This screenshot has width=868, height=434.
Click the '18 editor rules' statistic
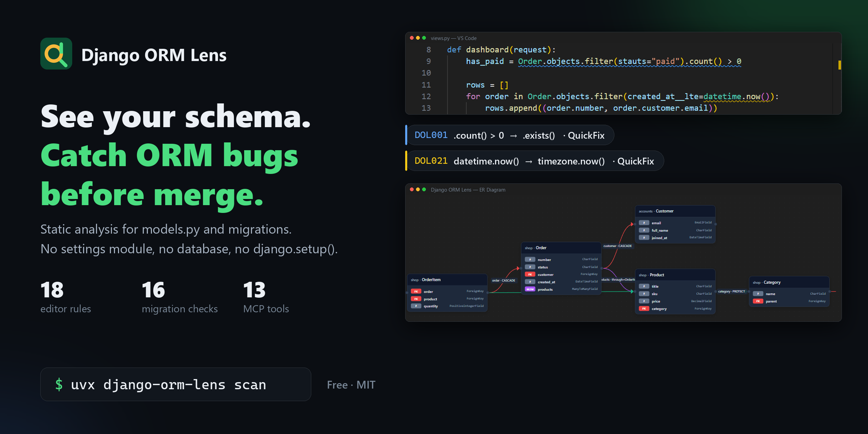tap(66, 297)
